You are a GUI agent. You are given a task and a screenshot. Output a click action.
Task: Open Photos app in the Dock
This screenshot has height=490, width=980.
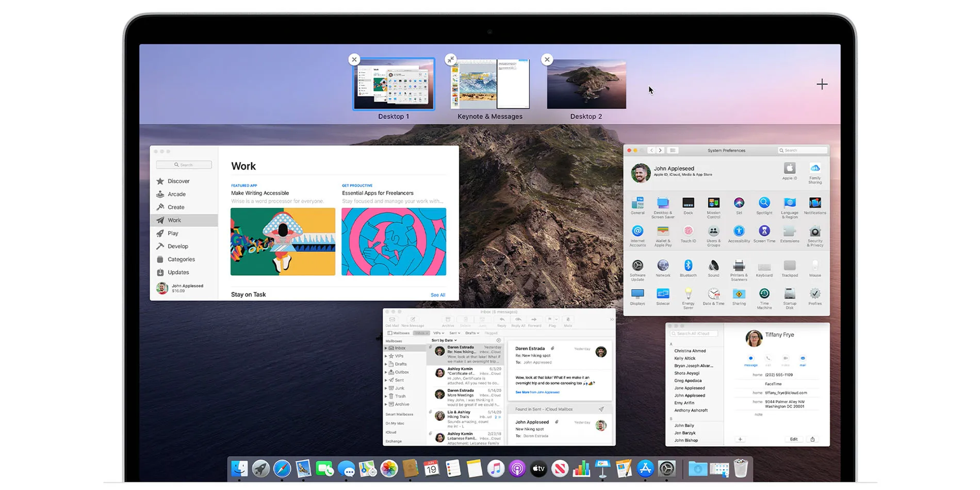pos(389,468)
